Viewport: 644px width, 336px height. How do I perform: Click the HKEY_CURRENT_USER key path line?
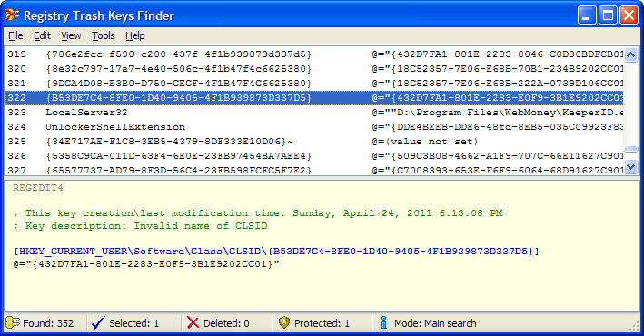[x=276, y=251]
